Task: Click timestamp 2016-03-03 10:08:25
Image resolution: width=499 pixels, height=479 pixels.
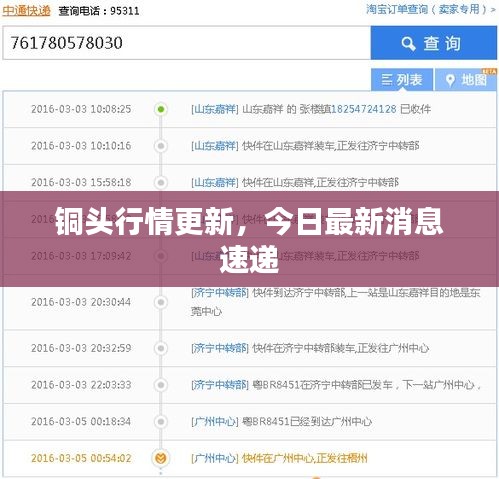Action: click(x=81, y=109)
